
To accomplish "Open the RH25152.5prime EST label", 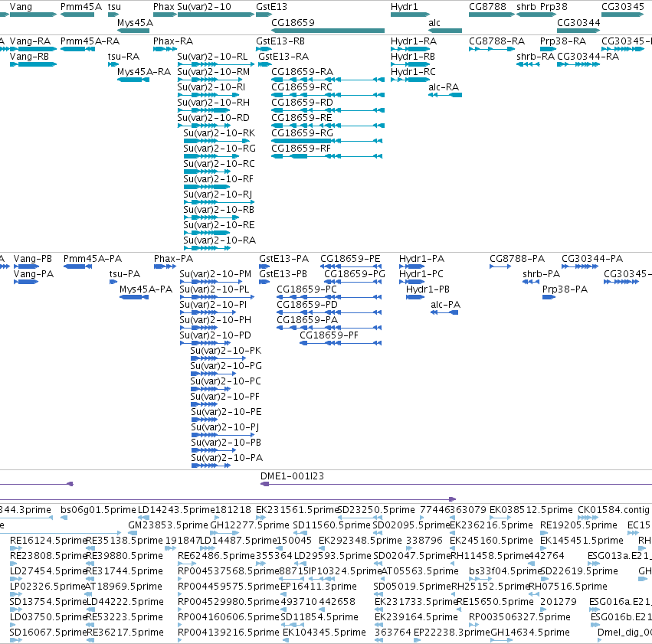I will (x=490, y=587).
